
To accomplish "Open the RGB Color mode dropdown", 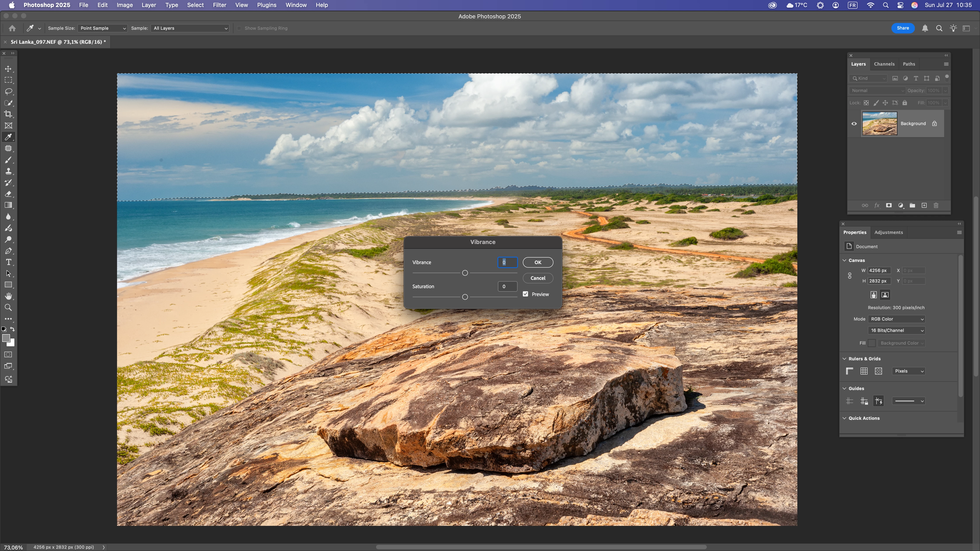I will pyautogui.click(x=897, y=319).
